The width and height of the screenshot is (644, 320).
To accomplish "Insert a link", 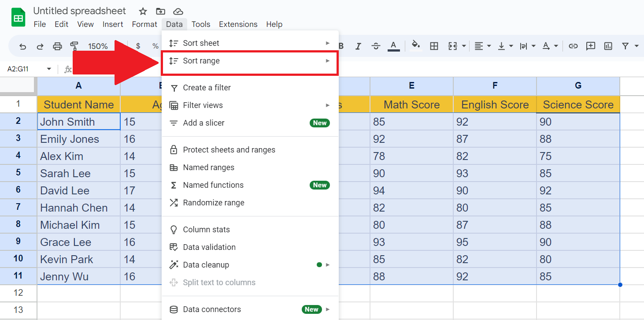I will coord(573,46).
